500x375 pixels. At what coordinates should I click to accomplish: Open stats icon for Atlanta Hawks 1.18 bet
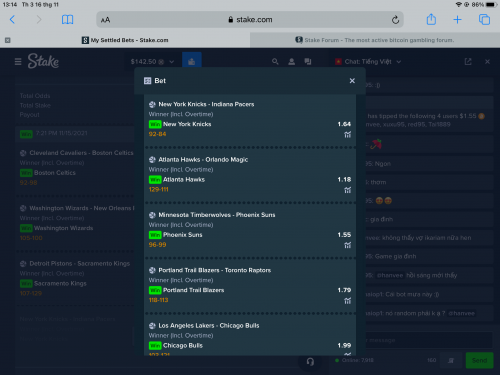(x=347, y=190)
